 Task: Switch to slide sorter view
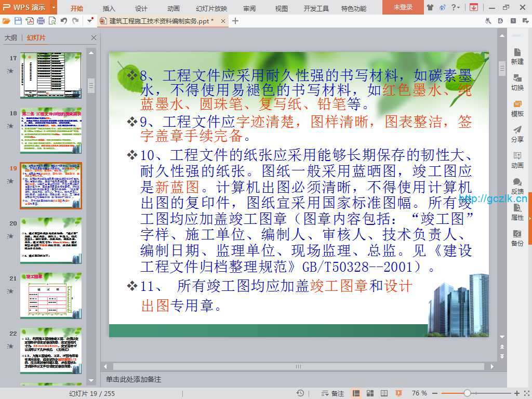coord(369,393)
